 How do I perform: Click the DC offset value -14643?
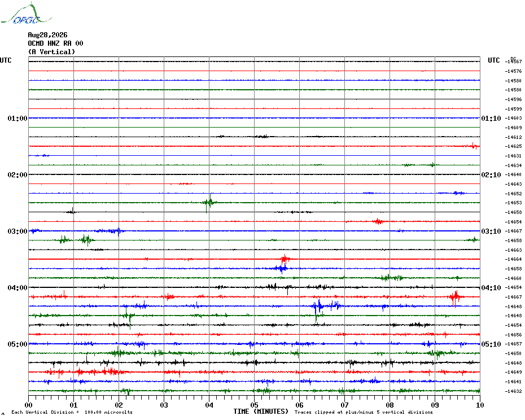513,184
